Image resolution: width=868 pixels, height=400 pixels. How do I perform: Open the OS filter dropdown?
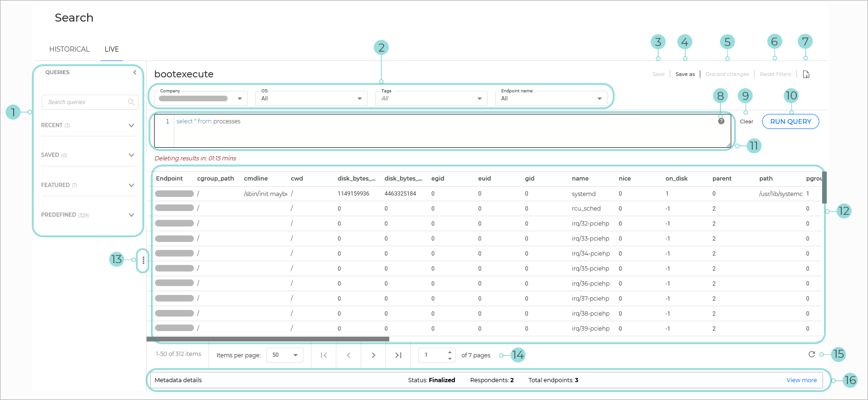click(312, 98)
